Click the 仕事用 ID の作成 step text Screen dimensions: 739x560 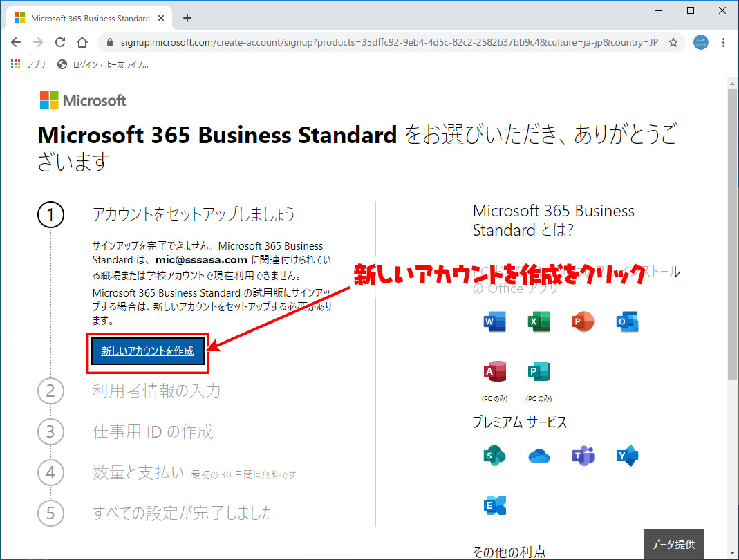153,431
